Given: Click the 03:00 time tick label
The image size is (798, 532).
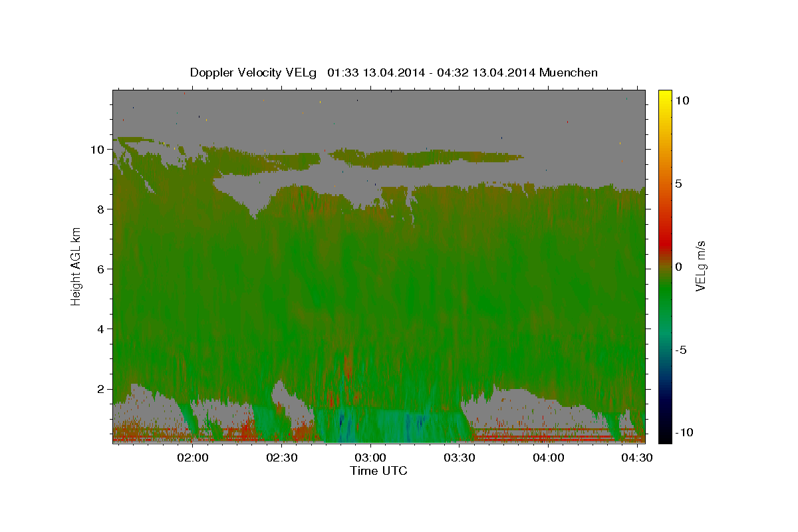Looking at the screenshot, I should click(370, 458).
